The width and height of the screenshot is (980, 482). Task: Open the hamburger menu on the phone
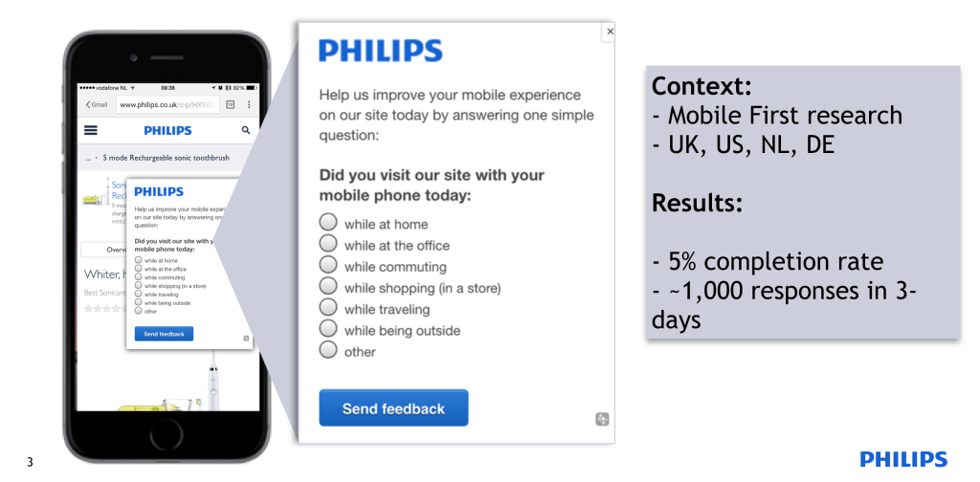click(92, 130)
